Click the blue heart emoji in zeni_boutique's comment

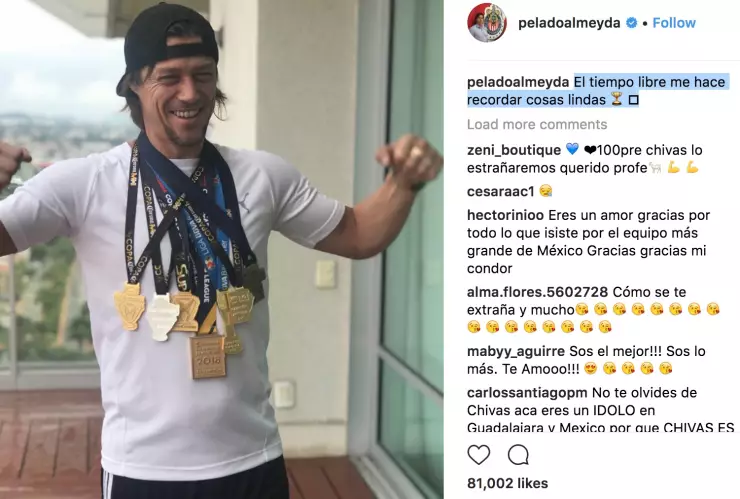pos(572,150)
